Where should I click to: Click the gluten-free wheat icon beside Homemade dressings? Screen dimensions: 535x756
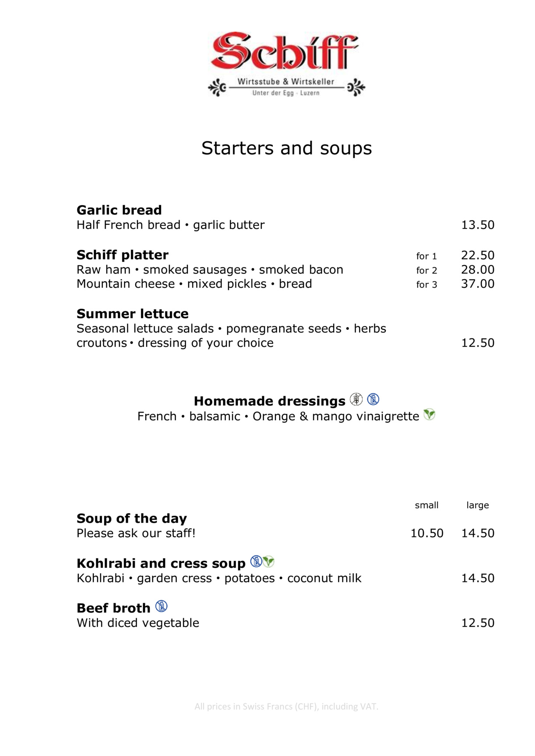point(356,399)
